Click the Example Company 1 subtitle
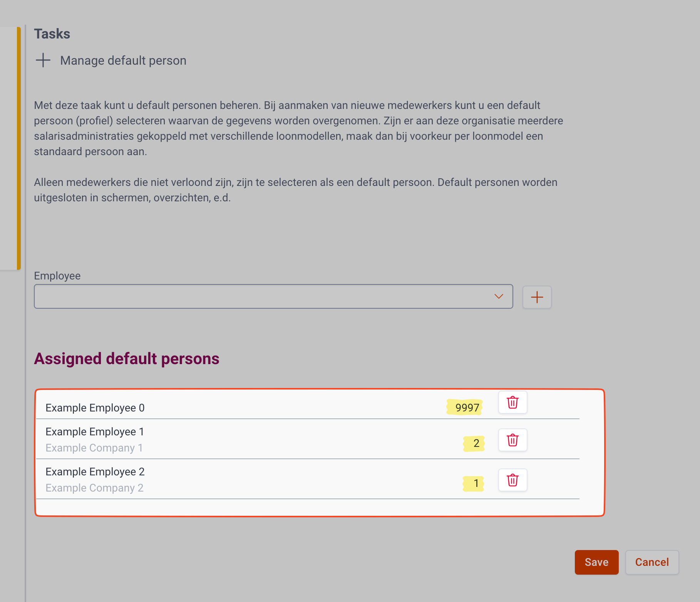 pyautogui.click(x=94, y=448)
